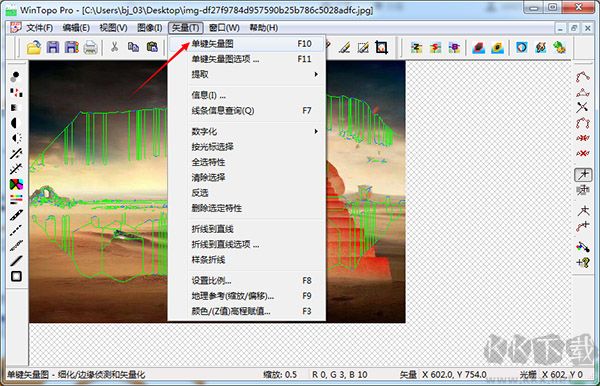Choose 全选特性 menu entry
The height and width of the screenshot is (386, 600).
[x=247, y=162]
